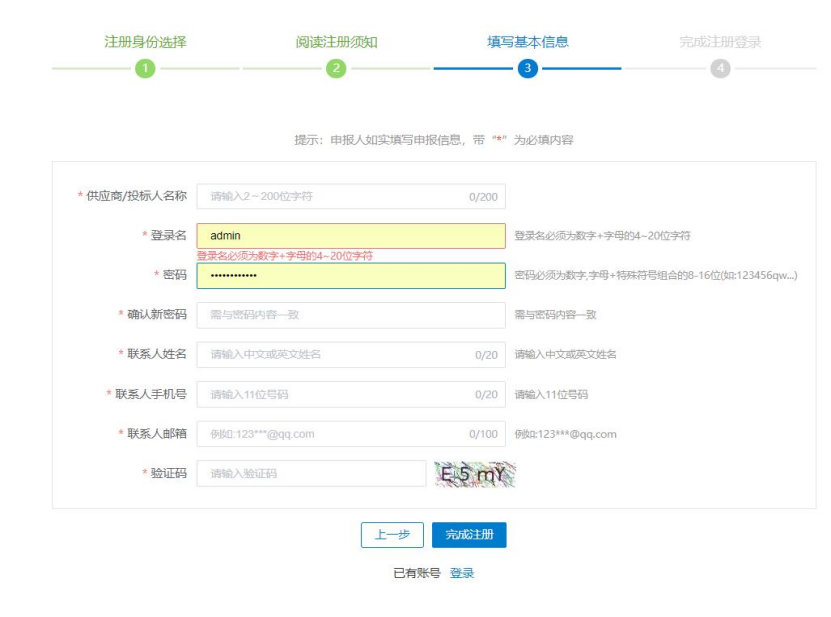831x617 pixels.
Task: Click the red login name error message
Action: click(x=285, y=256)
